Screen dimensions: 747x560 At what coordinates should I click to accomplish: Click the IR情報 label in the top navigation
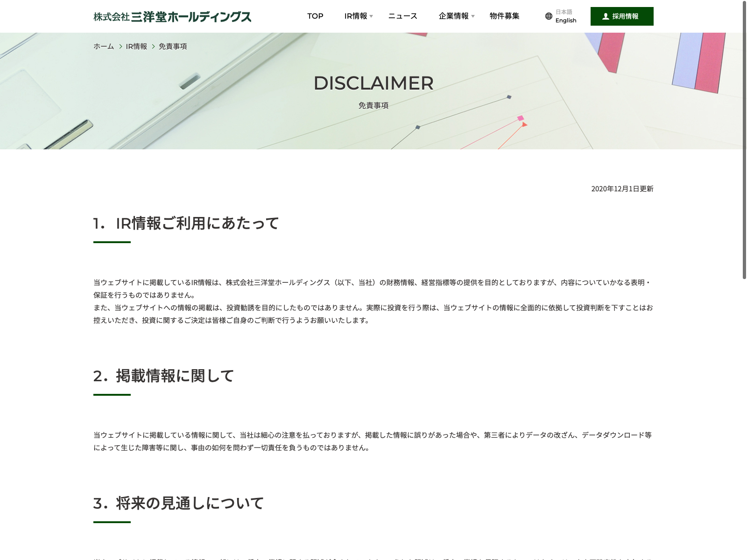coord(355,16)
